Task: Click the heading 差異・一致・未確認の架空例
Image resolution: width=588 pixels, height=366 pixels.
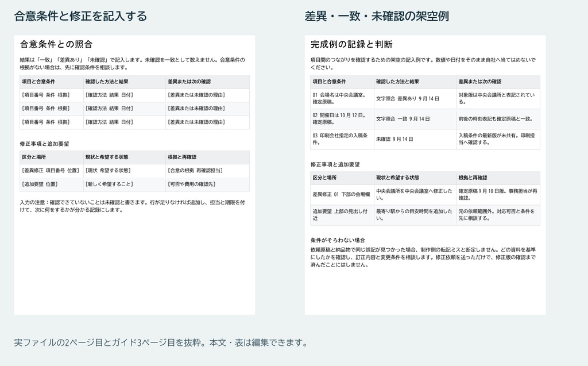Action: [377, 16]
